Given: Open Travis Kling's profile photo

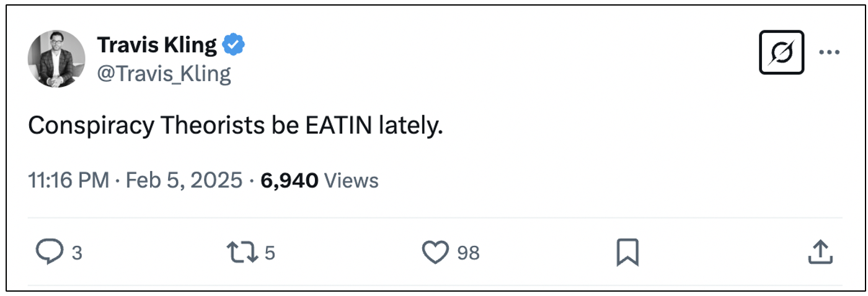Looking at the screenshot, I should click(x=56, y=58).
